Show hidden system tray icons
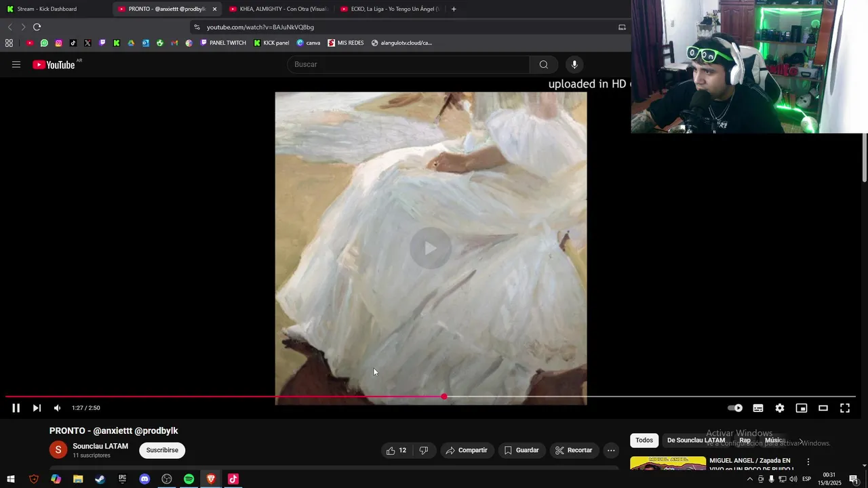This screenshot has height=488, width=868. pos(749,479)
